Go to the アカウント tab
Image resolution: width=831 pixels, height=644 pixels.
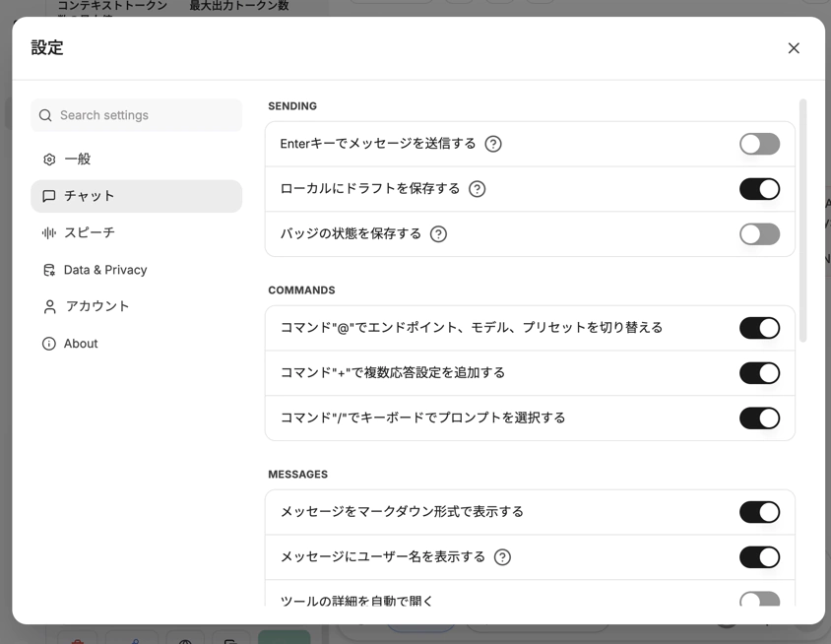tap(136, 306)
